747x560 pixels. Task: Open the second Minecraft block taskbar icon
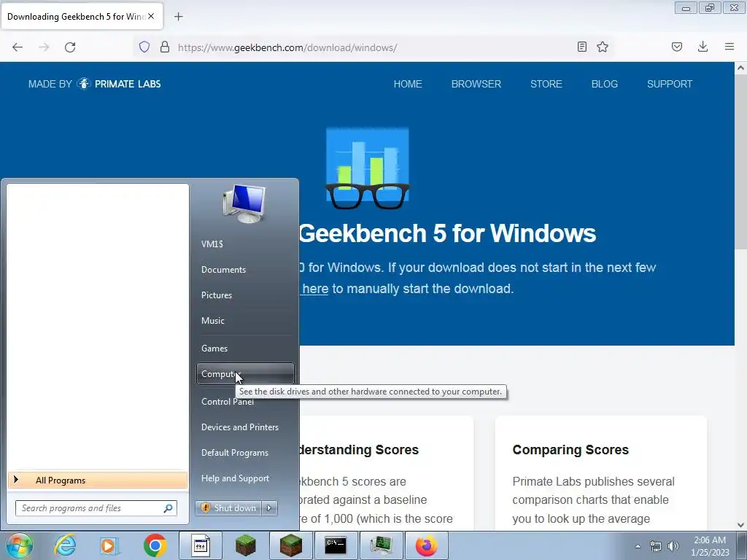(x=291, y=545)
